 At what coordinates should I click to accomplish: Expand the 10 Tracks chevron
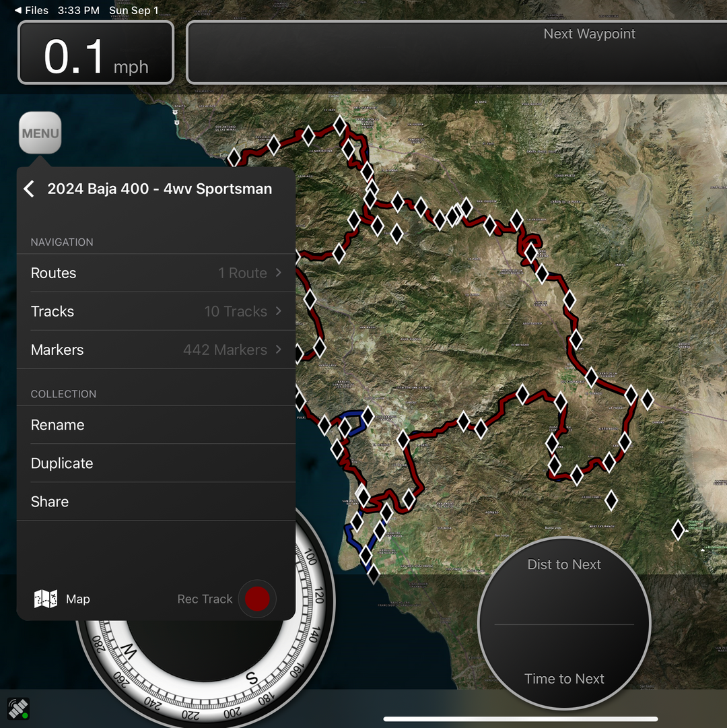click(x=278, y=311)
